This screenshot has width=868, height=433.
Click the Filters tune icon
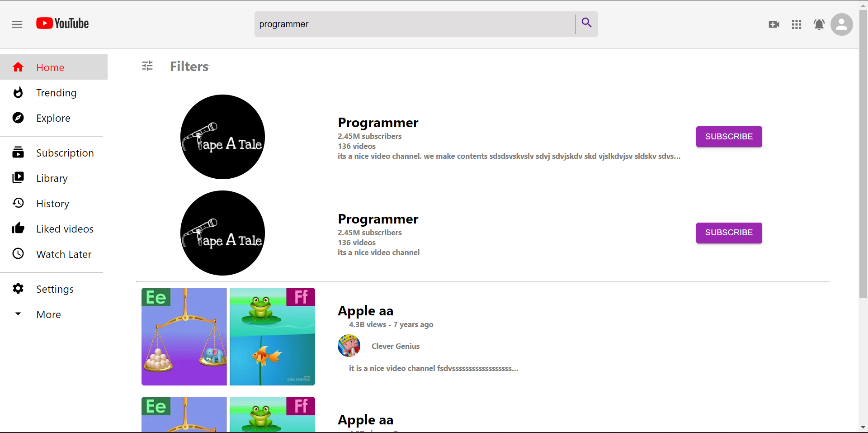point(147,66)
